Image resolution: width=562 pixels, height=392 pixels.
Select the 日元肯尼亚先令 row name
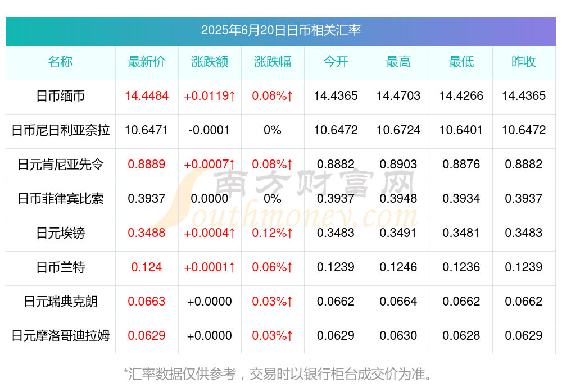(60, 165)
